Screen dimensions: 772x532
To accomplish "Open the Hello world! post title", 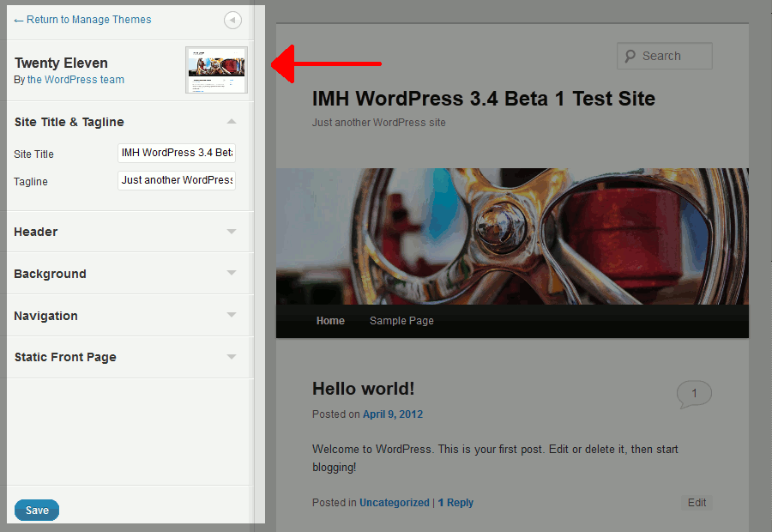I will 363,389.
